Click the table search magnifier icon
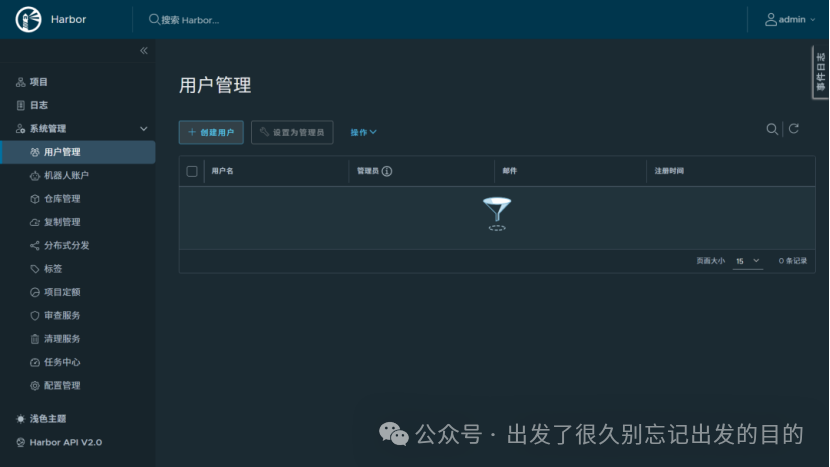Image resolution: width=830 pixels, height=467 pixels. click(772, 129)
